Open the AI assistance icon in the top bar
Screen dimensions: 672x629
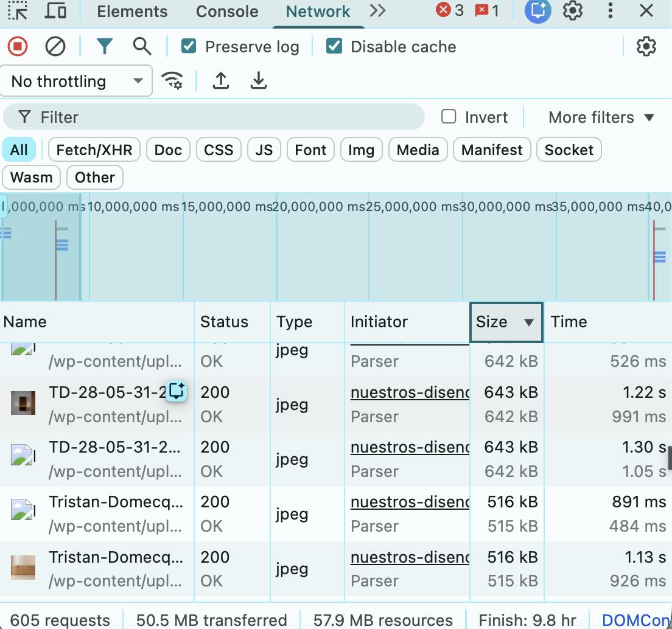(537, 10)
